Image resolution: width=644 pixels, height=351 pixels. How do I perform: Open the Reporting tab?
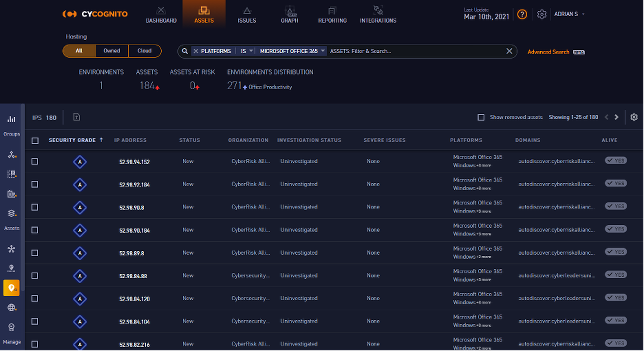pos(332,14)
